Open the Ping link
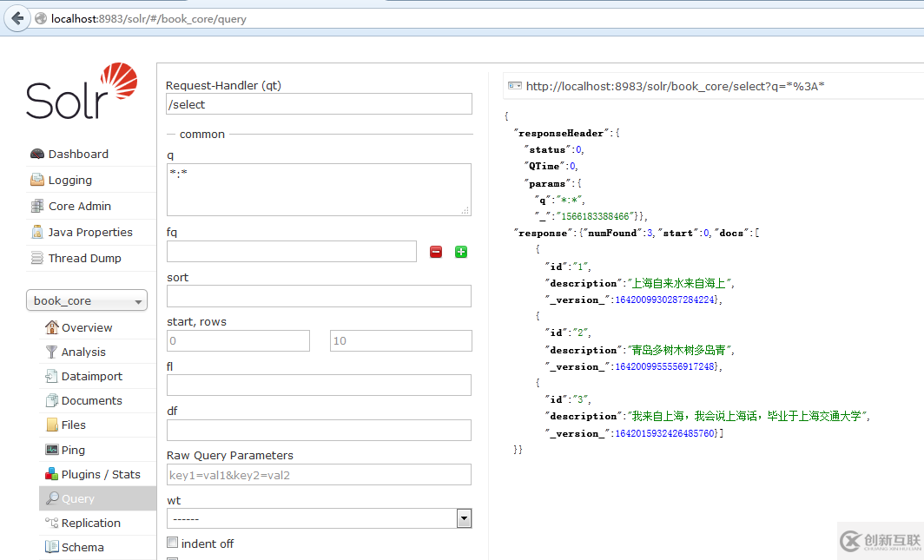The width and height of the screenshot is (924, 560). 73,450
